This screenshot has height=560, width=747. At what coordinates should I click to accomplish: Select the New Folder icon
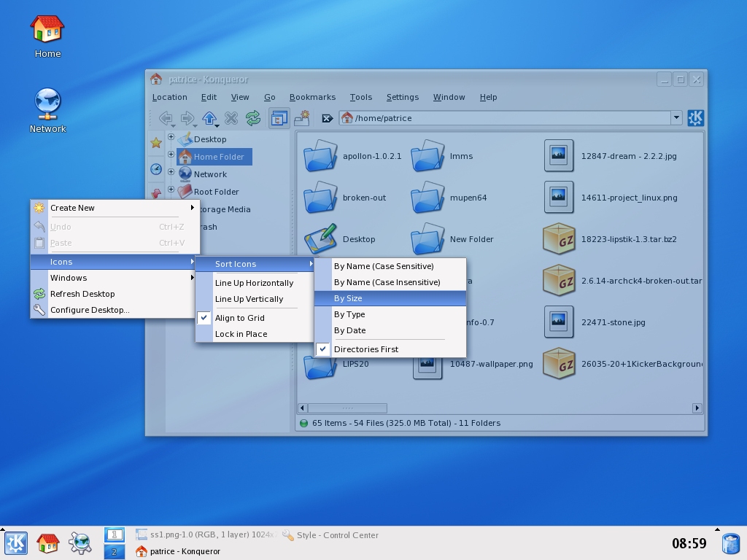click(x=427, y=238)
